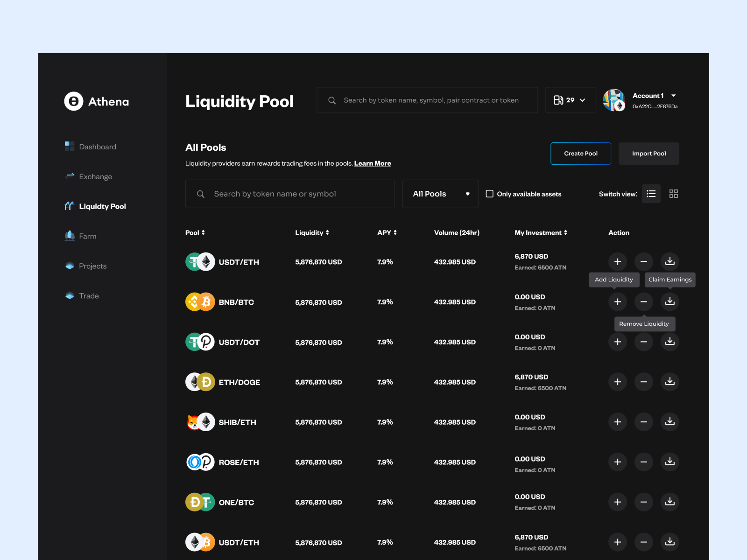The image size is (747, 560).
Task: Click the Claim Earnings icon for BNB/BTC
Action: click(x=669, y=301)
